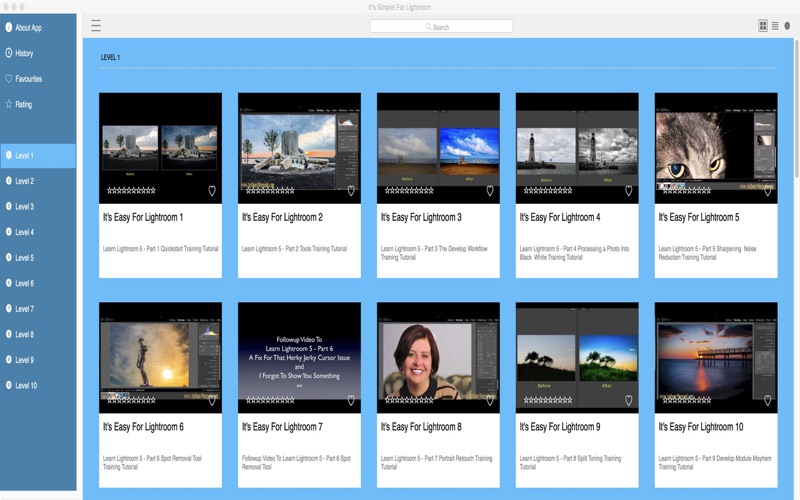800x500 pixels.
Task: Click description Part 8 Split Toning Training
Action: (570, 462)
